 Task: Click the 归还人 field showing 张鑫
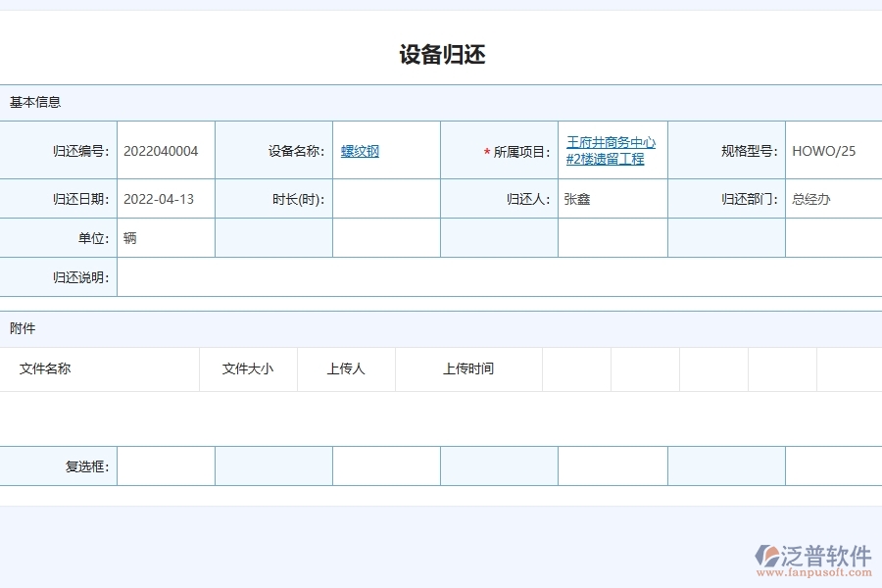coord(610,198)
